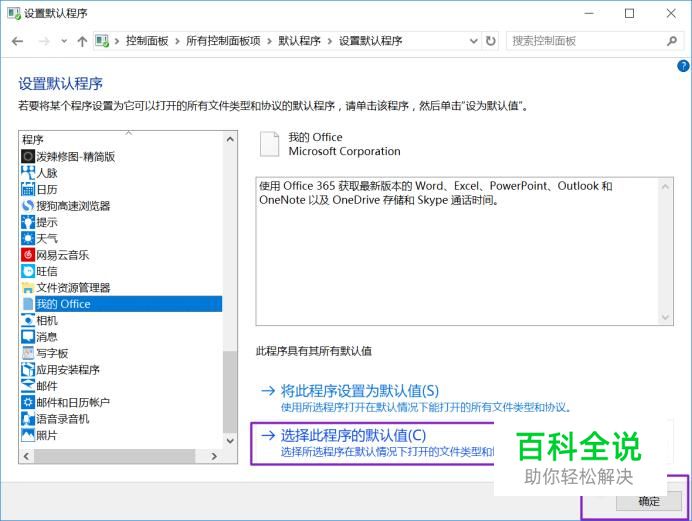The image size is (692, 521).
Task: Select 网易云音乐 program name
Action: pos(63,255)
